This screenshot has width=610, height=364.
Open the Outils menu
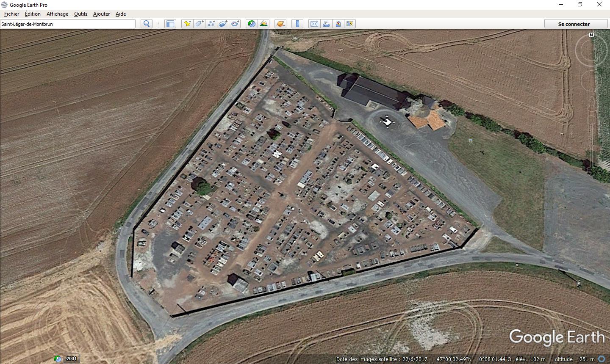point(80,14)
